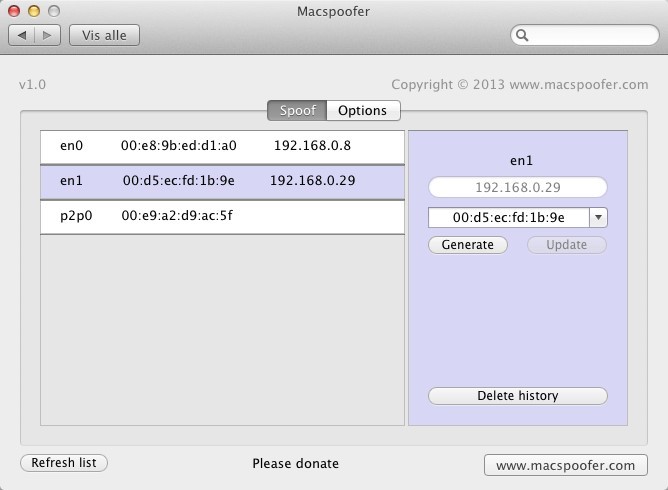Click the en1 label in the side panel
The image size is (668, 490).
521,161
